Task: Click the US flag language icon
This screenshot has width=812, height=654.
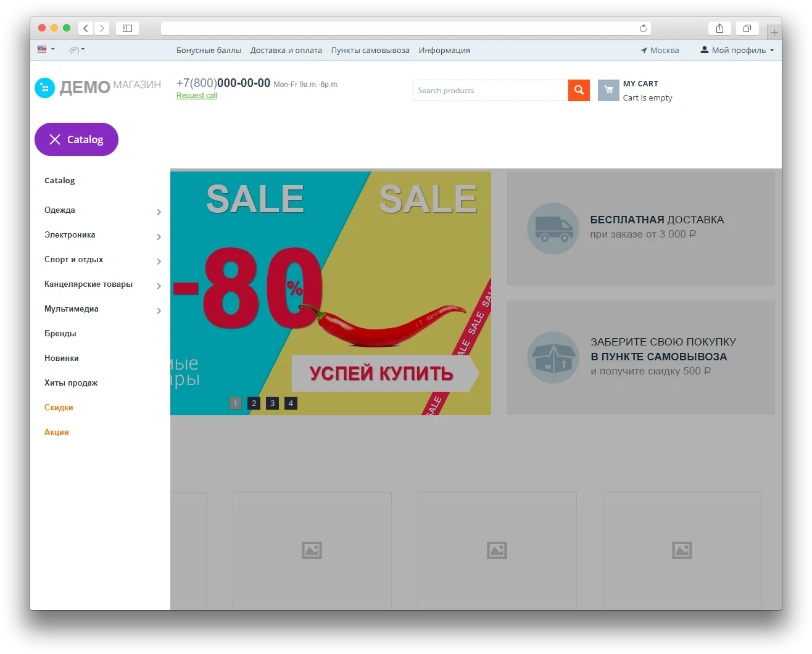Action: pyautogui.click(x=42, y=49)
